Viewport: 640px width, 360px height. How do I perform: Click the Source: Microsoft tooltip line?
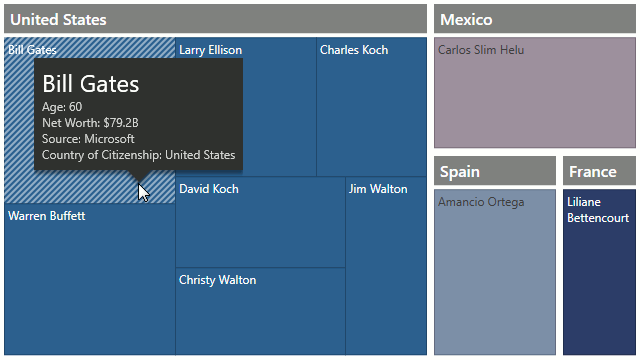tap(88, 139)
